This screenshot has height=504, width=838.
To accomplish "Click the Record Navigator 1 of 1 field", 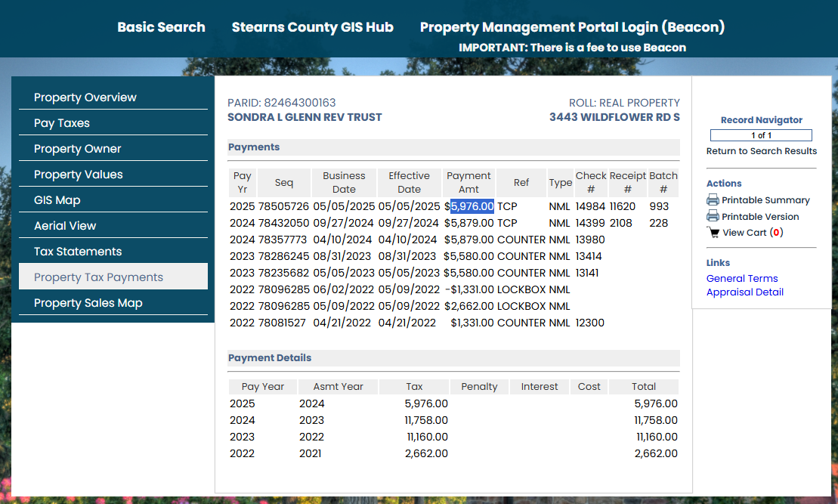I will point(761,135).
